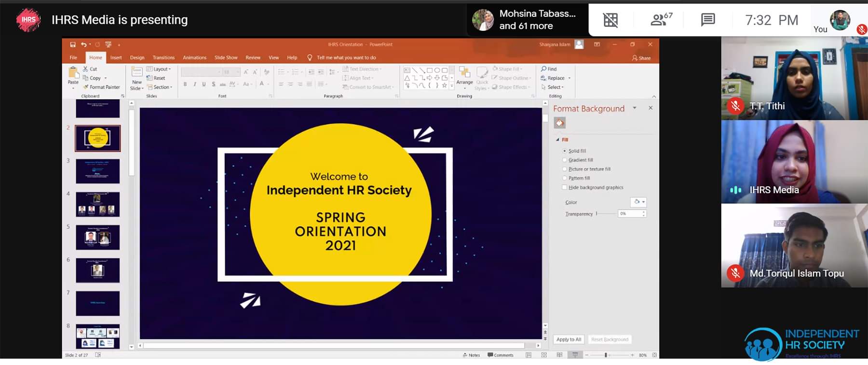Viewport: 868px width, 365px height.
Task: Open Find in the Editing group
Action: pyautogui.click(x=549, y=69)
